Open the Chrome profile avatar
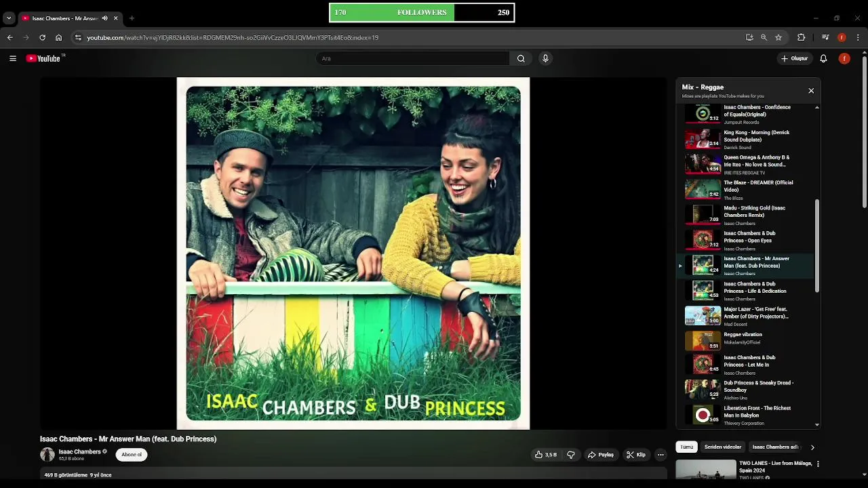The image size is (868, 488). click(x=842, y=37)
